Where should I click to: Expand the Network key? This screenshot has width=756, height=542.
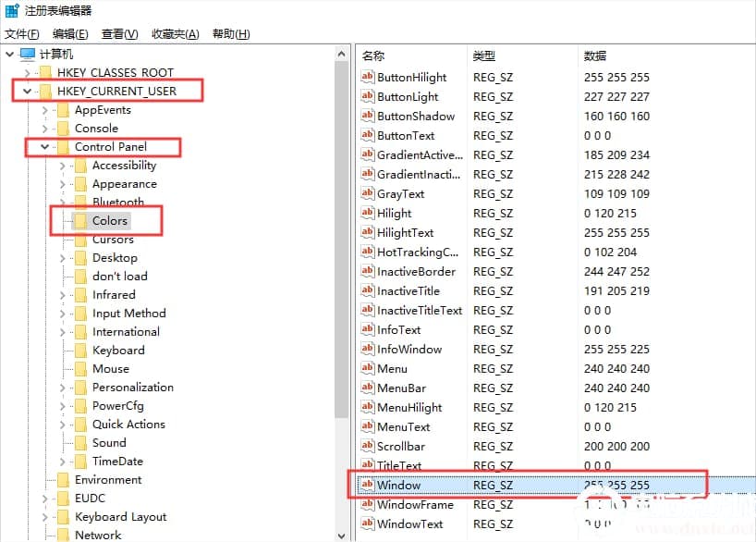click(x=44, y=535)
